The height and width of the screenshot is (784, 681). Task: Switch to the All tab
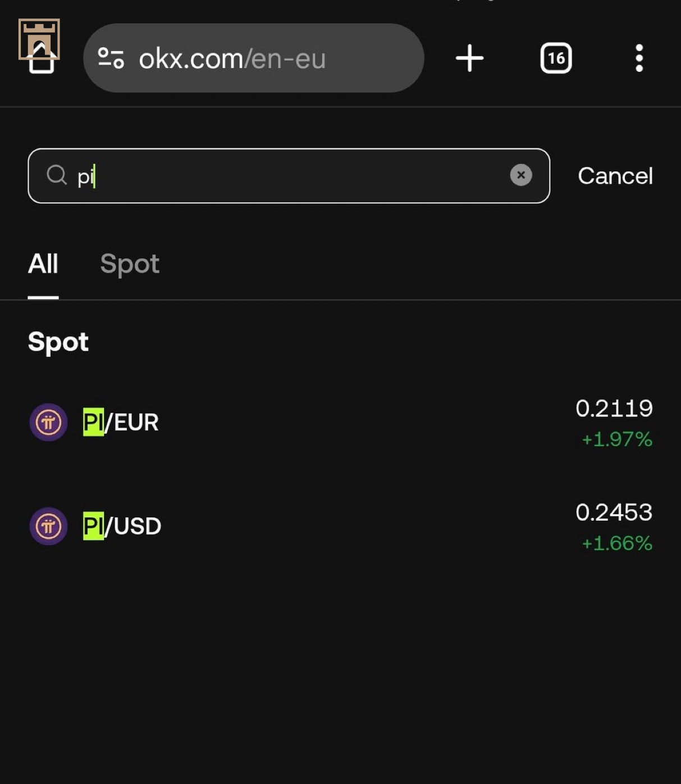tap(43, 264)
